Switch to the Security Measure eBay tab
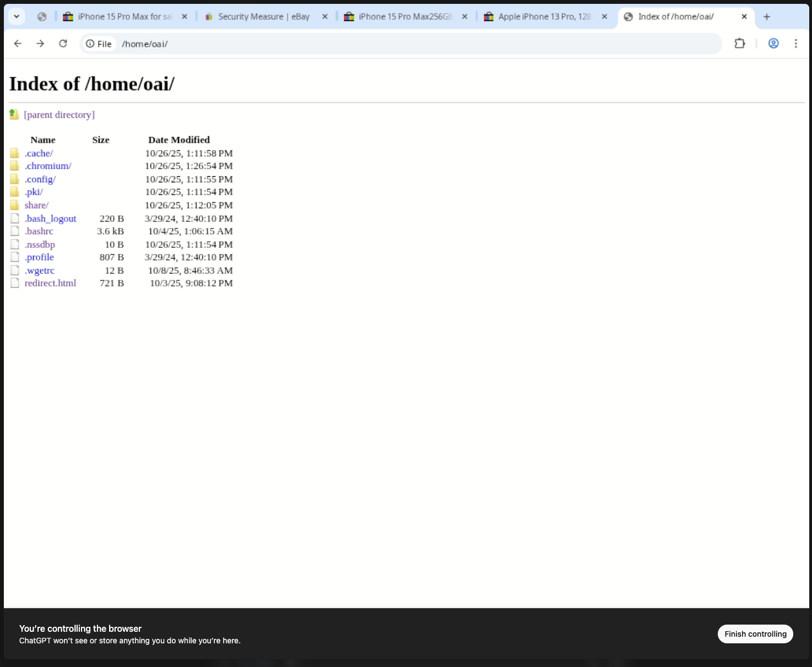Viewport: 812px width, 667px height. 263,17
